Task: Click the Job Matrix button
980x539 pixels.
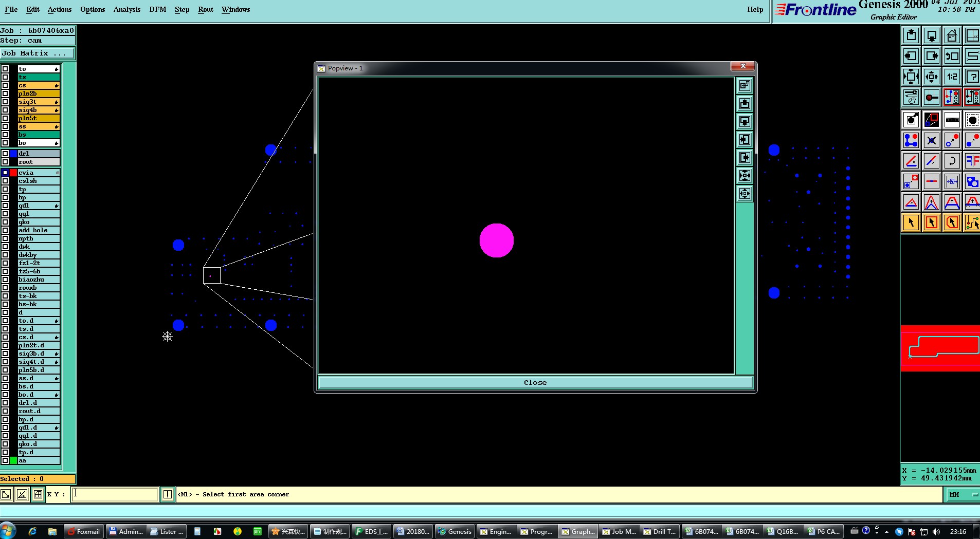Action: [38, 53]
